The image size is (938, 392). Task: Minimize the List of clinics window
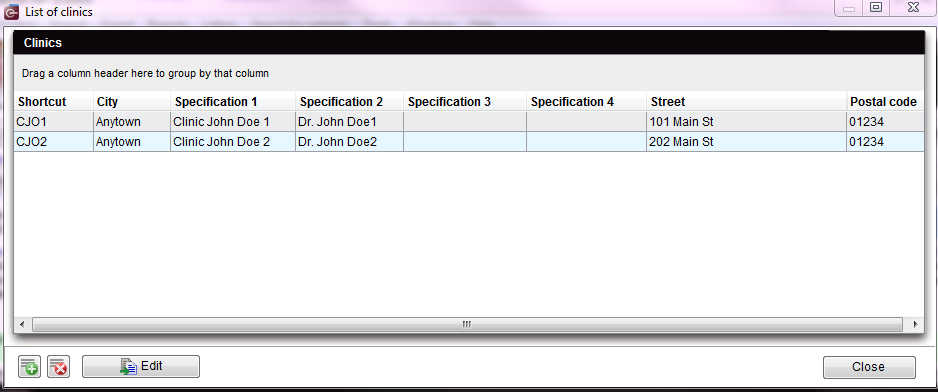[x=849, y=8]
